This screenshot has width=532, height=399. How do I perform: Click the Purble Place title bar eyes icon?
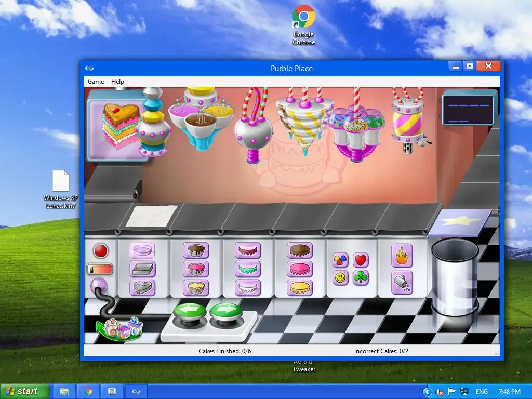click(x=89, y=68)
